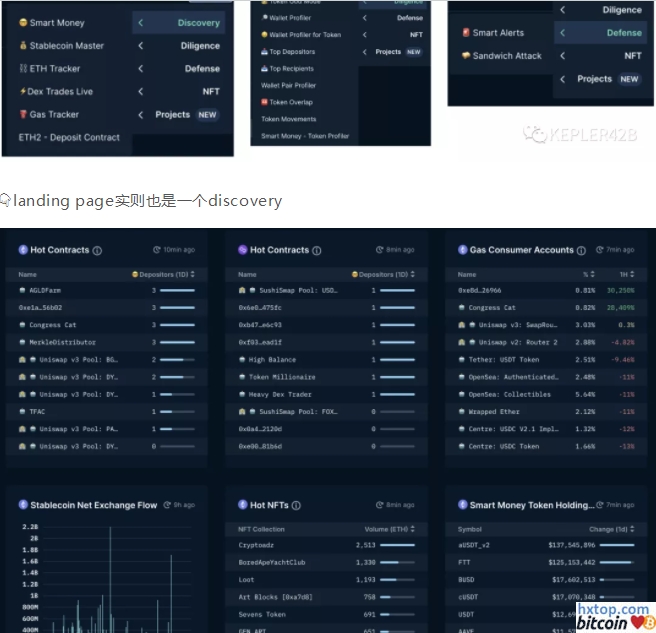The width and height of the screenshot is (656, 633).
Task: Sort the 1H column in Gas Consumers
Action: pos(632,274)
